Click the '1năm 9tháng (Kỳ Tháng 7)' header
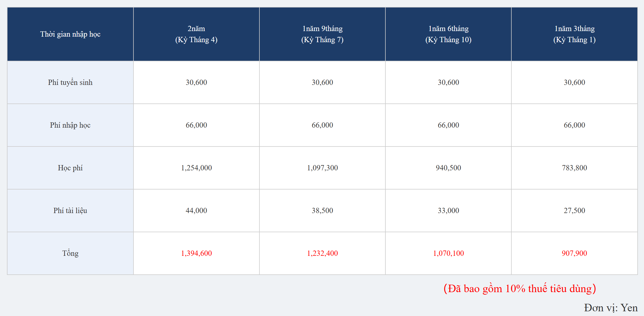This screenshot has height=316, width=644. click(322, 34)
